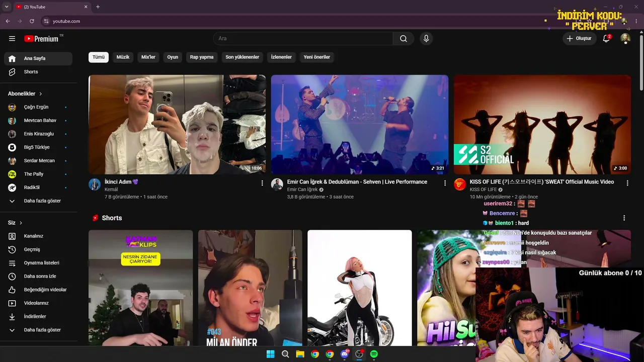Image resolution: width=644 pixels, height=362 pixels.
Task: Open options menu for İkinci Adım video
Action: point(262,184)
